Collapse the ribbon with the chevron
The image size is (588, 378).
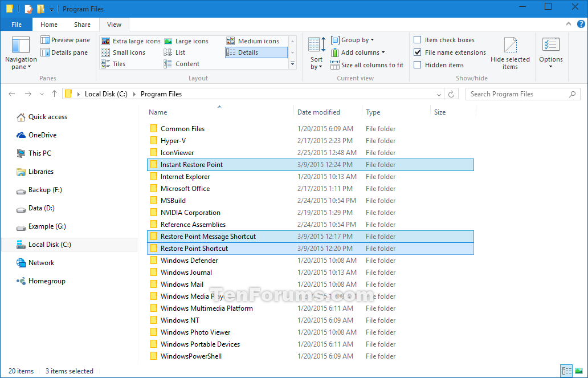[569, 23]
